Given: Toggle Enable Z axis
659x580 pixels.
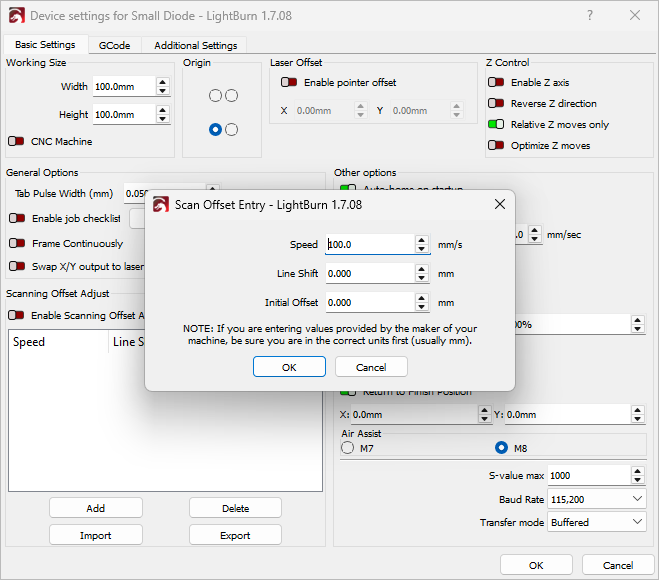Looking at the screenshot, I should click(496, 82).
